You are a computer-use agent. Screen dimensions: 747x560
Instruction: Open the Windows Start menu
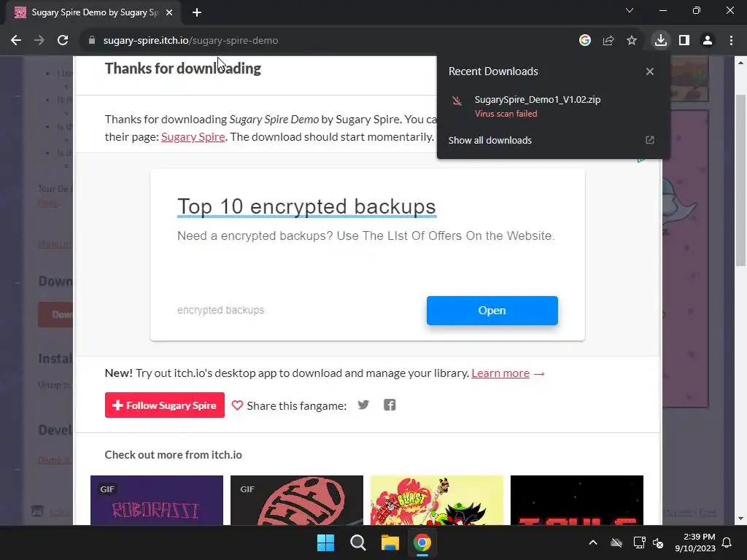tap(326, 542)
